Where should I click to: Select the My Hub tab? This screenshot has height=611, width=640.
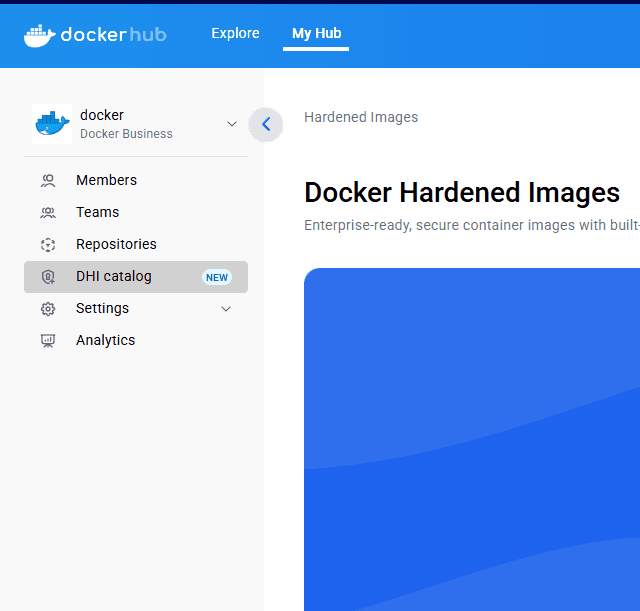[x=316, y=34]
